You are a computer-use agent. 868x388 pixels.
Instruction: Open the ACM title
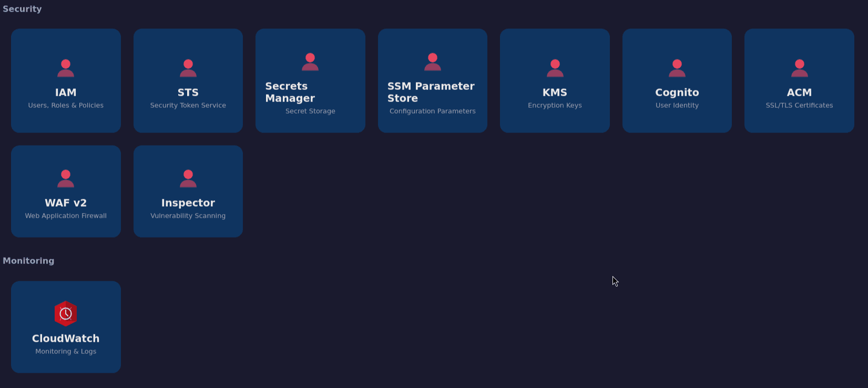799,93
